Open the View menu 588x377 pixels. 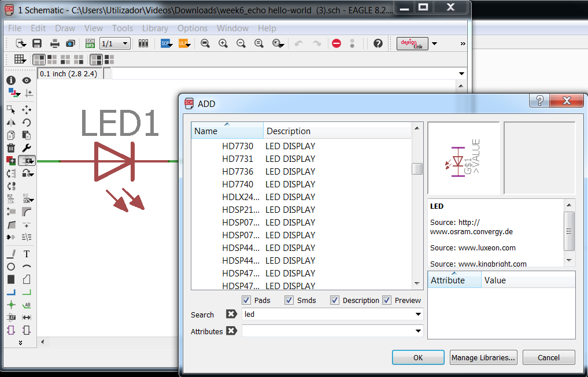[94, 28]
